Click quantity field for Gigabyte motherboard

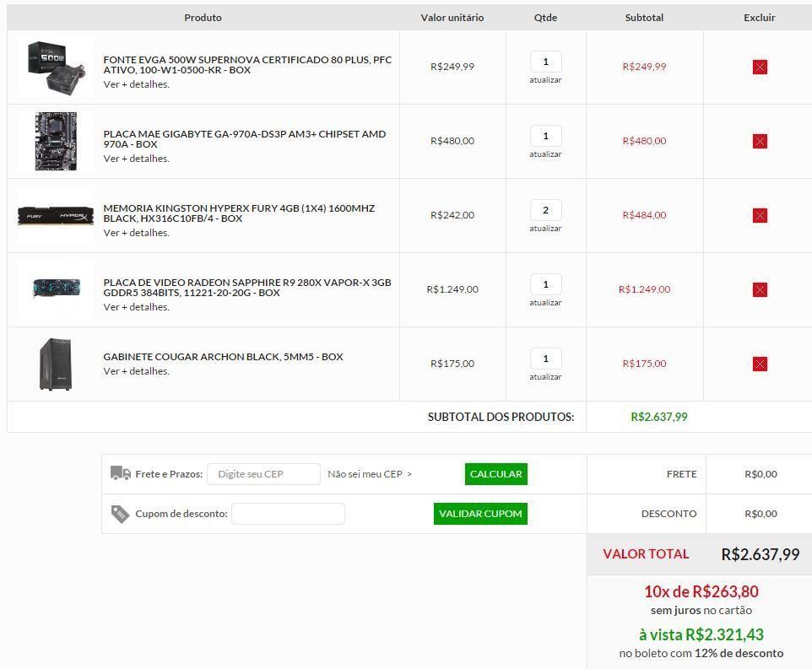pyautogui.click(x=546, y=136)
